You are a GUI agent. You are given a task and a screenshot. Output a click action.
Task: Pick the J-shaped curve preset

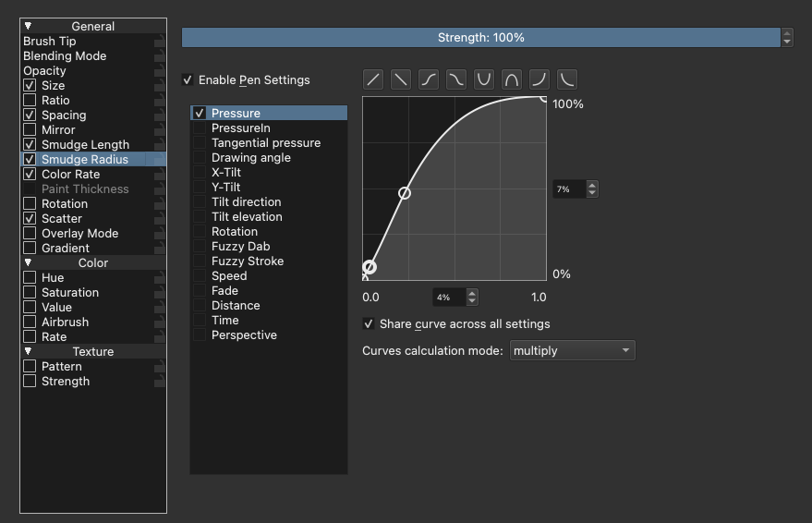point(539,79)
